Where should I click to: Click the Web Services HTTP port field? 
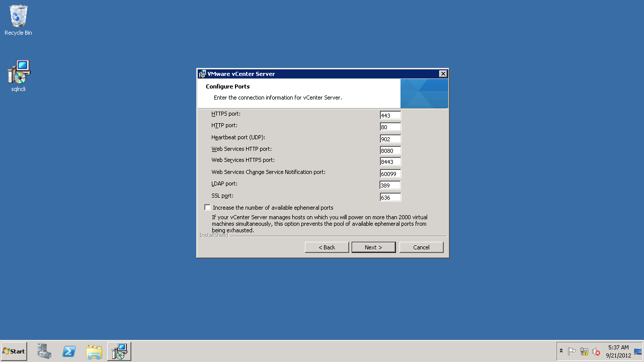point(390,151)
